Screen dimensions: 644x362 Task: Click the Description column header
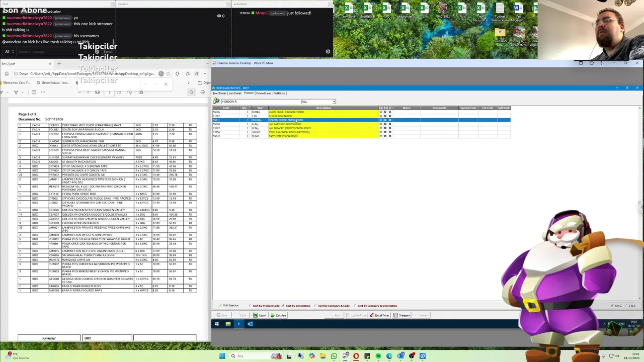[324, 108]
